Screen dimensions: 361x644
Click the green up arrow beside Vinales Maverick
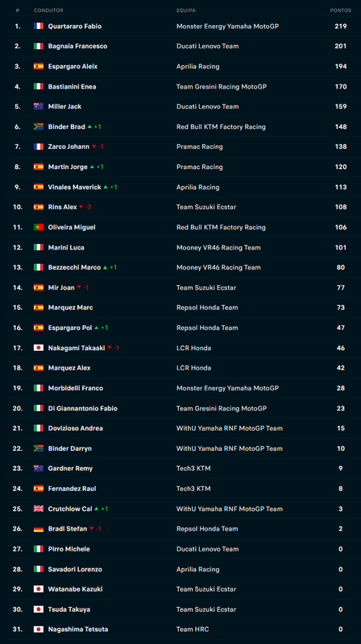106,187
